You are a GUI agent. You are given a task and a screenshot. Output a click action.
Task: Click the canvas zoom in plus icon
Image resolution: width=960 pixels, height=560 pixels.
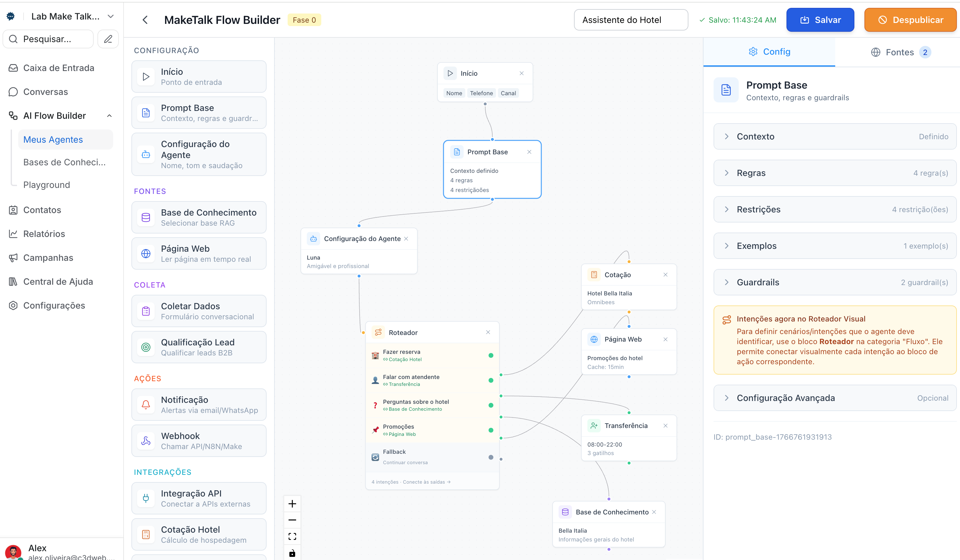pyautogui.click(x=292, y=504)
